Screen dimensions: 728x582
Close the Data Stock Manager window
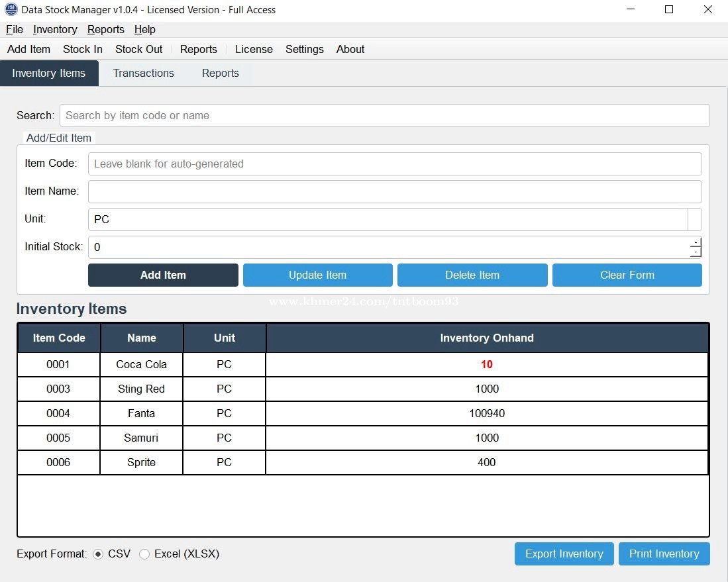(x=708, y=9)
